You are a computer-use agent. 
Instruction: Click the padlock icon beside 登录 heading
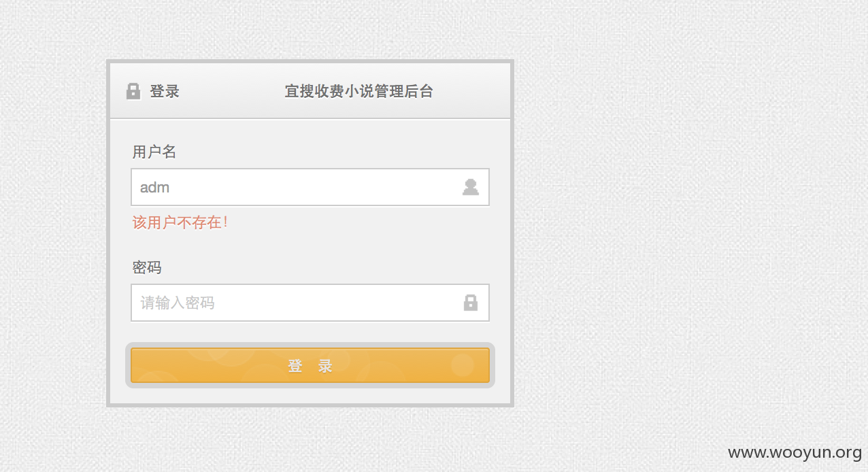pos(133,91)
